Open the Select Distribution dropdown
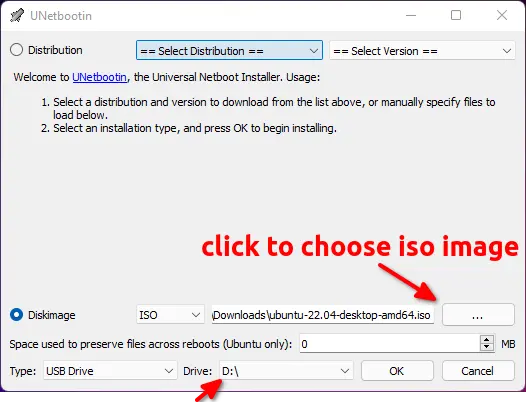The height and width of the screenshot is (402, 526). (x=229, y=50)
